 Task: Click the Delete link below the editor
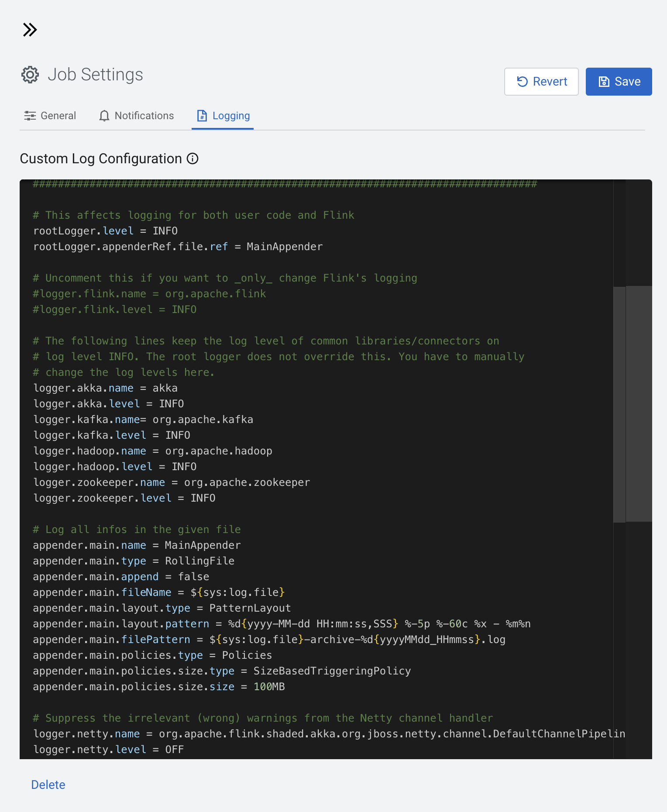48,784
